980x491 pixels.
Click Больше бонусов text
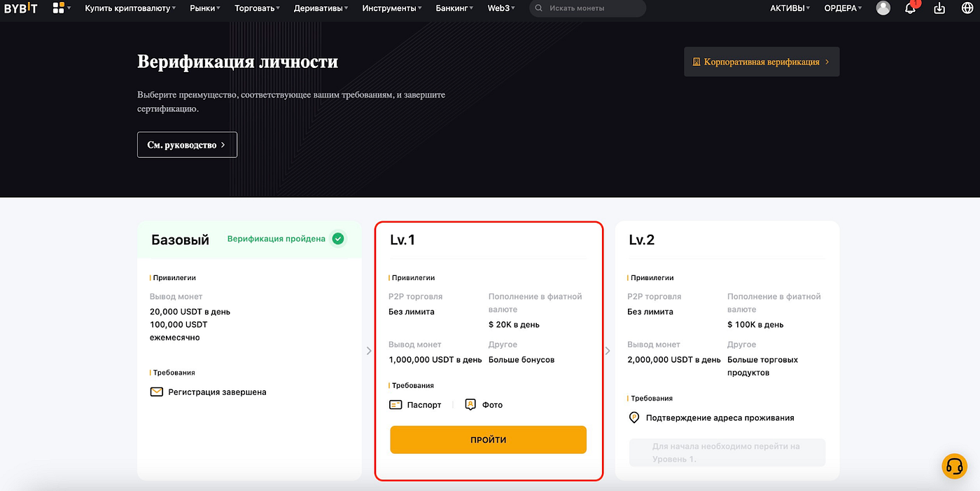521,359
